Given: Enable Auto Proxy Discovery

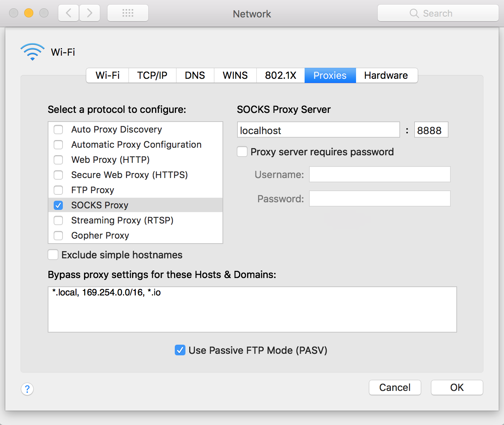Looking at the screenshot, I should pos(58,129).
